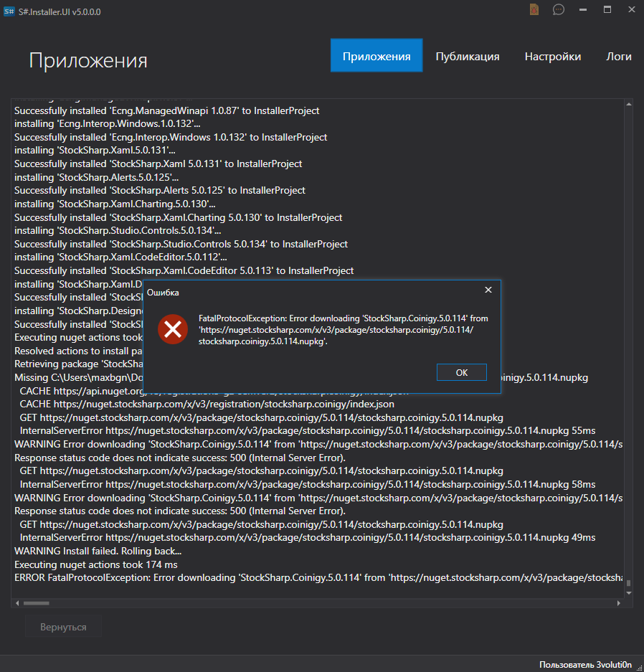
Task: Close the S#.Installer.UI window
Action: [x=632, y=9]
